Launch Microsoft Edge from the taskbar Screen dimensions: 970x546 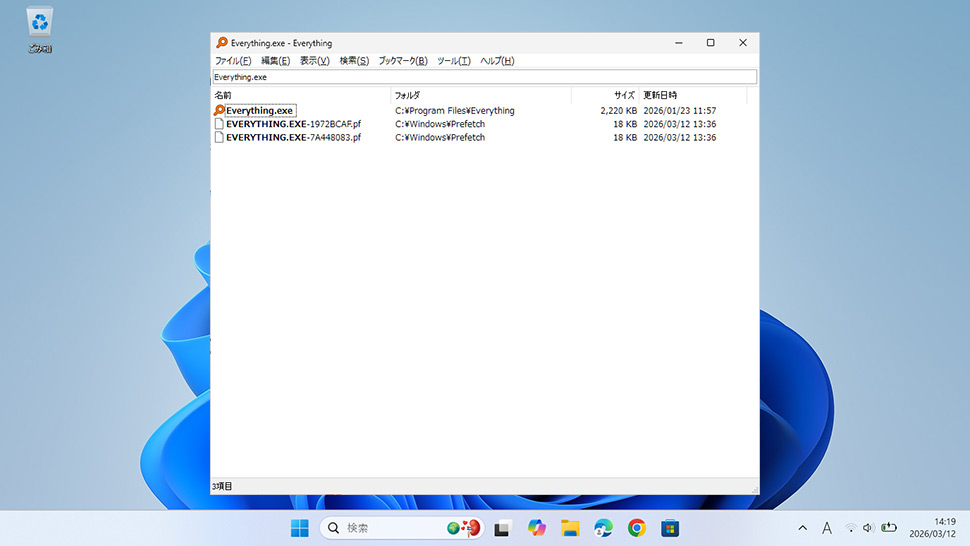click(x=603, y=528)
